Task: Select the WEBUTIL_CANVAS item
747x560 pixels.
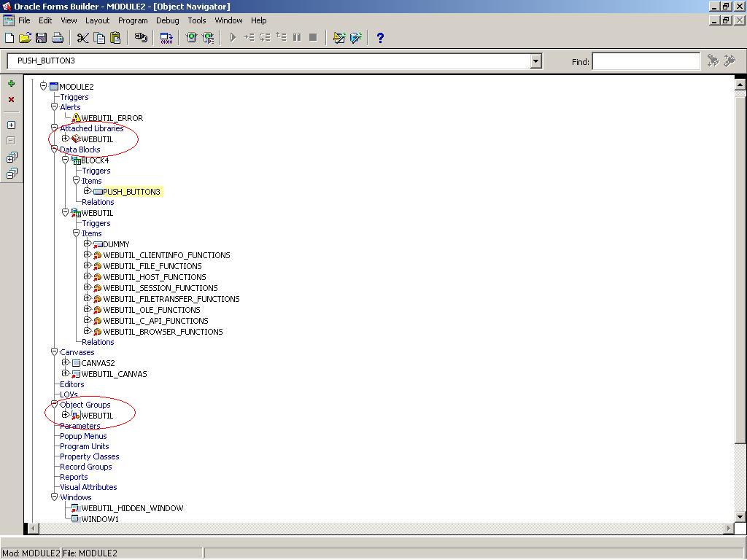Action: click(x=114, y=374)
